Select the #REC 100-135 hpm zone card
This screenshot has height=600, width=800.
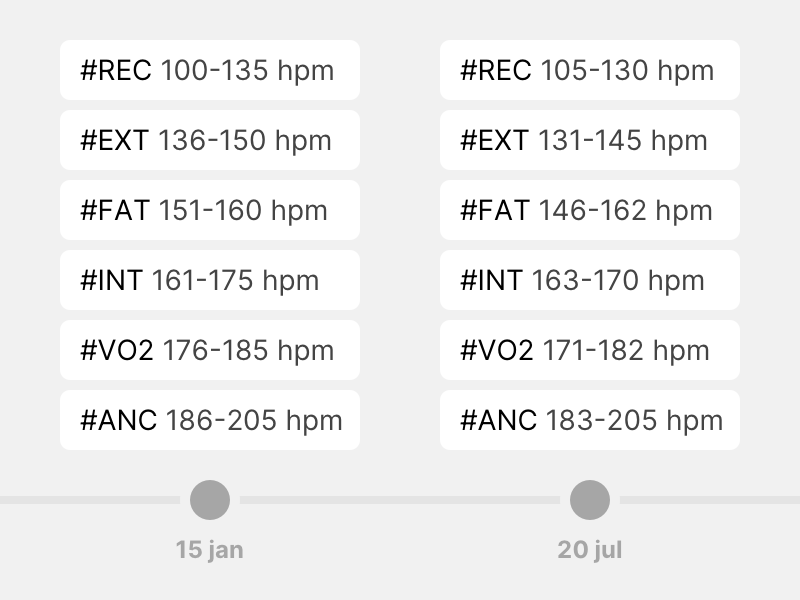(210, 70)
